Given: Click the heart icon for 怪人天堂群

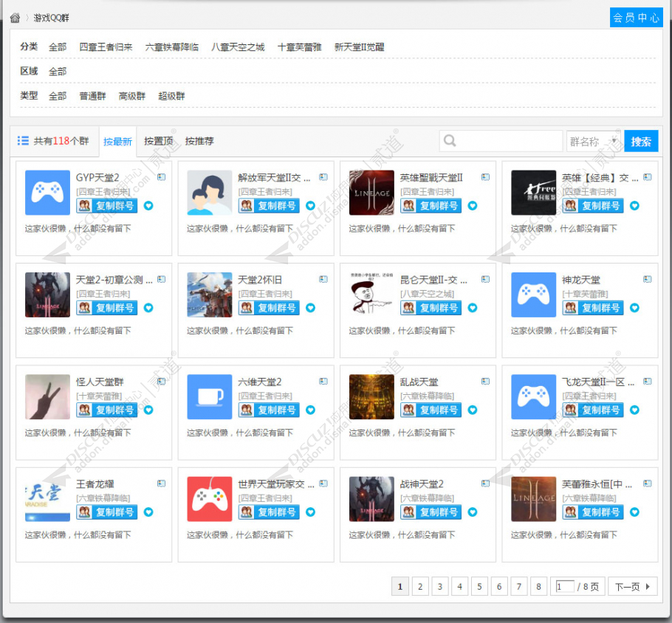Looking at the screenshot, I should 148,410.
